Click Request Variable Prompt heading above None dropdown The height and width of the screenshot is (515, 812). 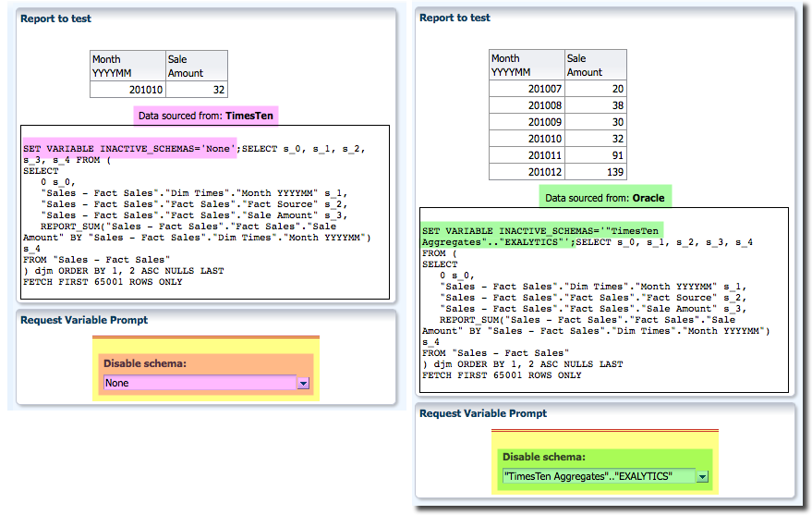[x=84, y=320]
